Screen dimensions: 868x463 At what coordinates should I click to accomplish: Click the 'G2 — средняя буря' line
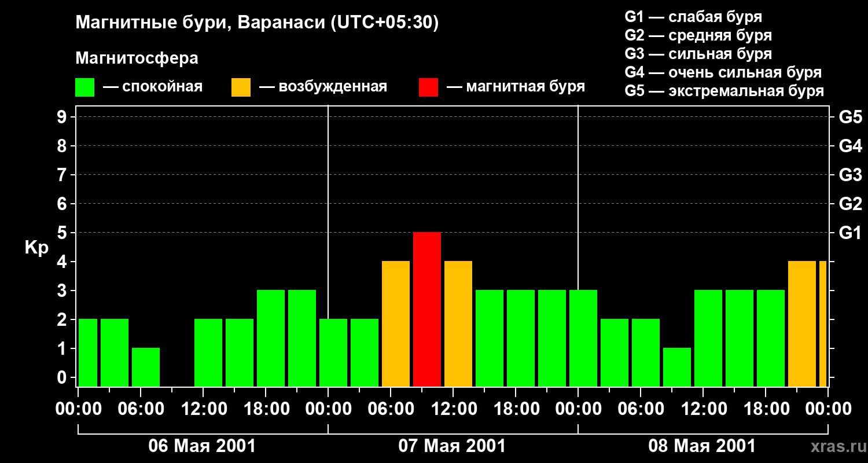click(x=698, y=35)
